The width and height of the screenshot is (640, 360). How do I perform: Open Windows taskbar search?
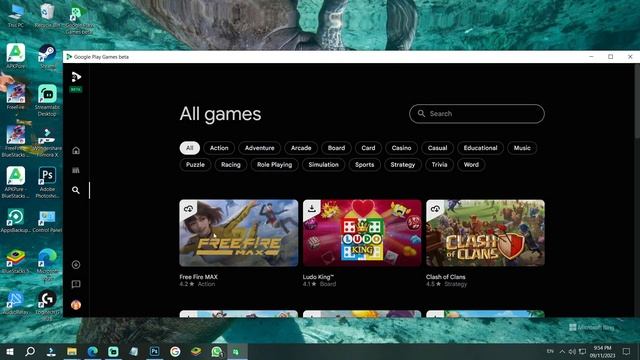pyautogui.click(x=30, y=351)
